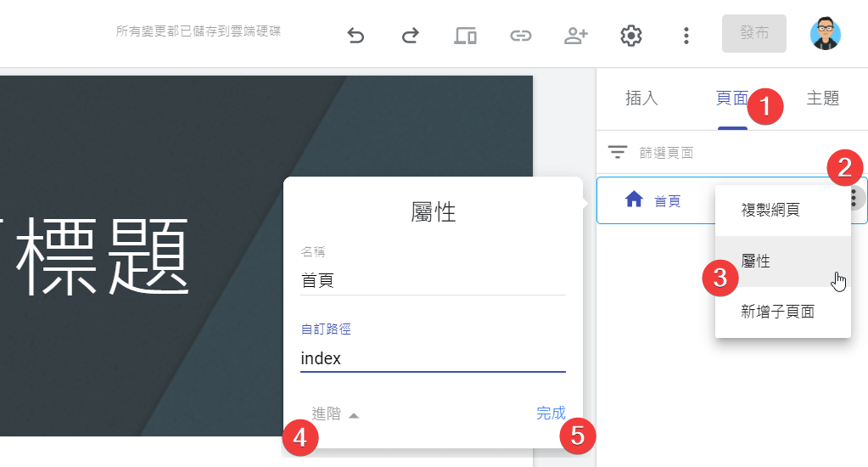
Task: Click the undo arrow icon
Action: coord(356,36)
